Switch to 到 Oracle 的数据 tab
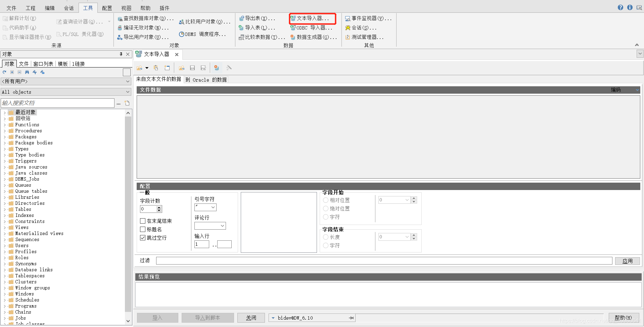Viewport: 644px width, 327px height. point(206,80)
